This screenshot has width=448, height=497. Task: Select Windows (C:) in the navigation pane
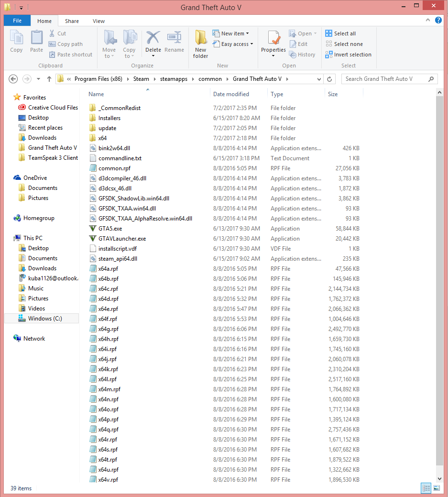[x=42, y=319]
